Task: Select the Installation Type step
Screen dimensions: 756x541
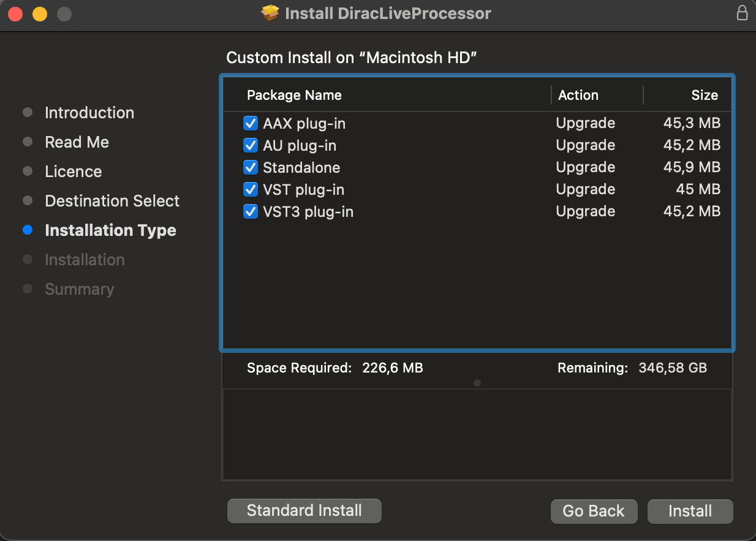Action: click(x=111, y=230)
